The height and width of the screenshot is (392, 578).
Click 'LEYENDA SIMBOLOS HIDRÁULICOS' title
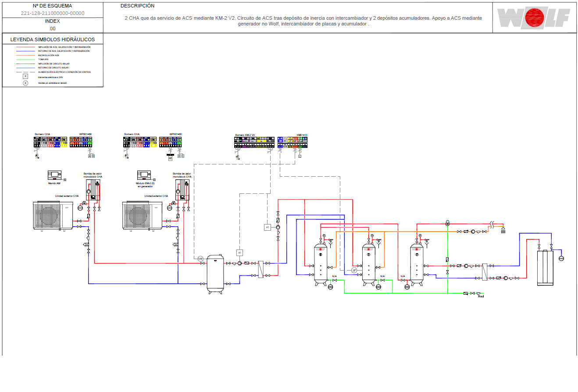53,39
